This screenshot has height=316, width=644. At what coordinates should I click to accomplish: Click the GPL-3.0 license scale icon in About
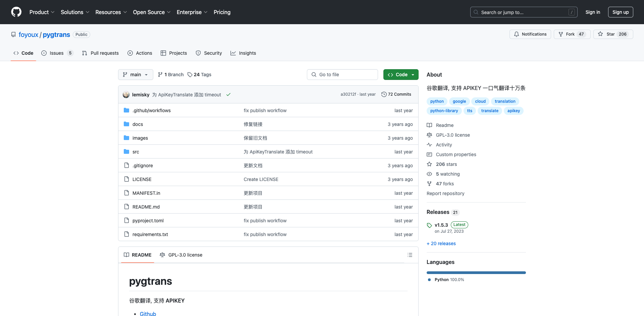(x=429, y=135)
